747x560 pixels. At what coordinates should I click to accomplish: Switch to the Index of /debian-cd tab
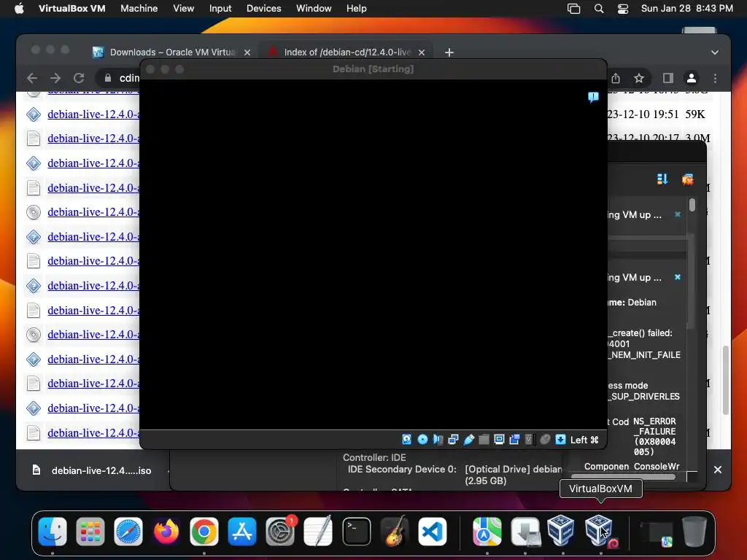(347, 52)
